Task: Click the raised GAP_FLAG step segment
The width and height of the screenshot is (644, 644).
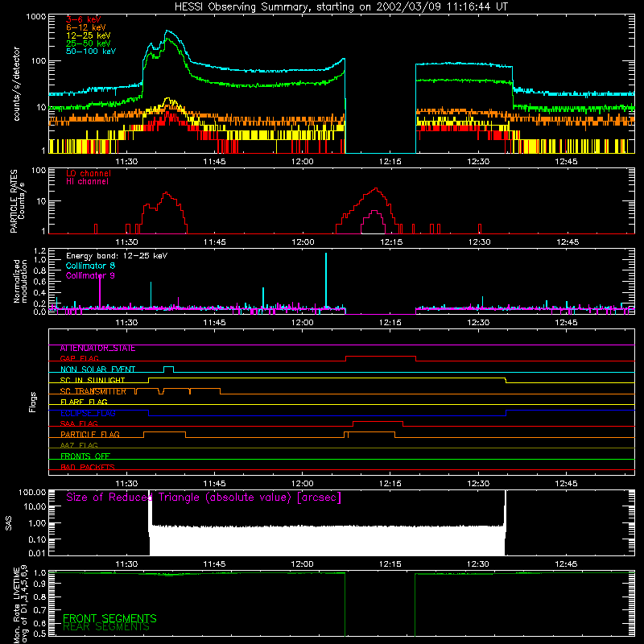Action: tap(381, 357)
